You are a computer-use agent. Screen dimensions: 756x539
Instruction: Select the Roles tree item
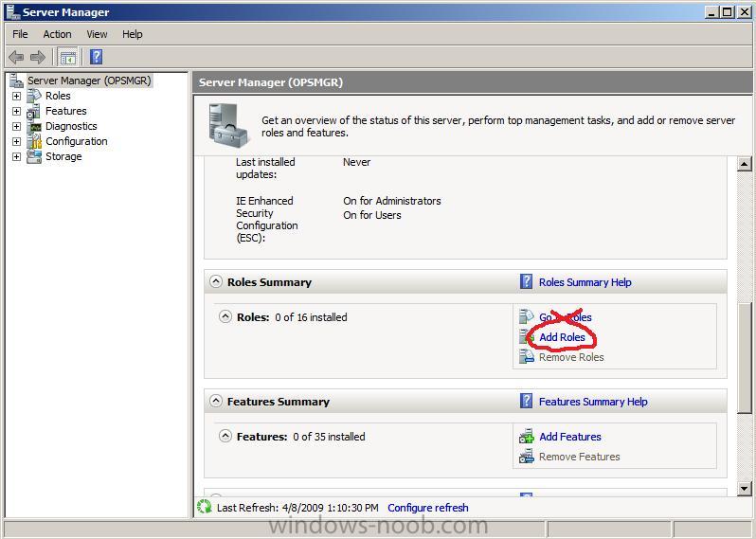[58, 96]
